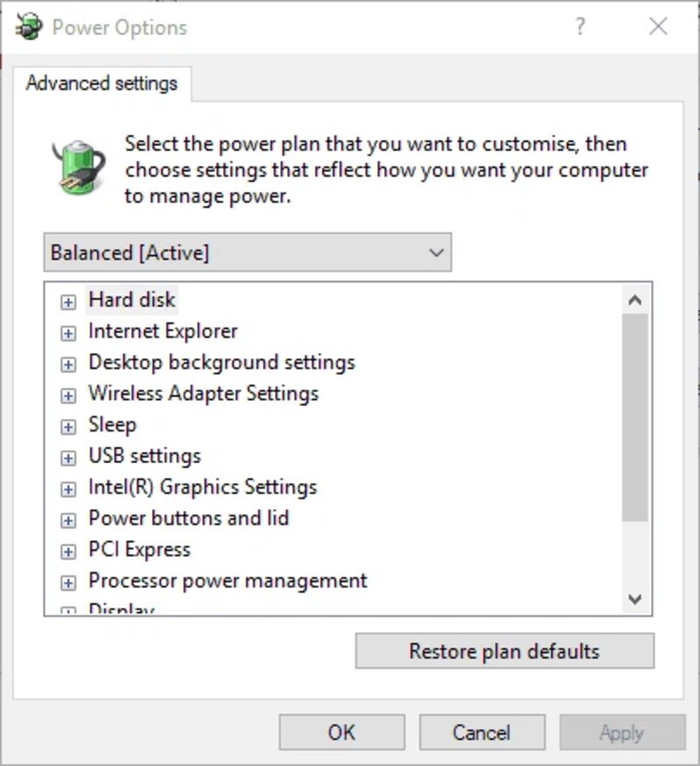Select the Power buttons and lid item
Viewport: 700px width, 766px height.
click(x=188, y=518)
